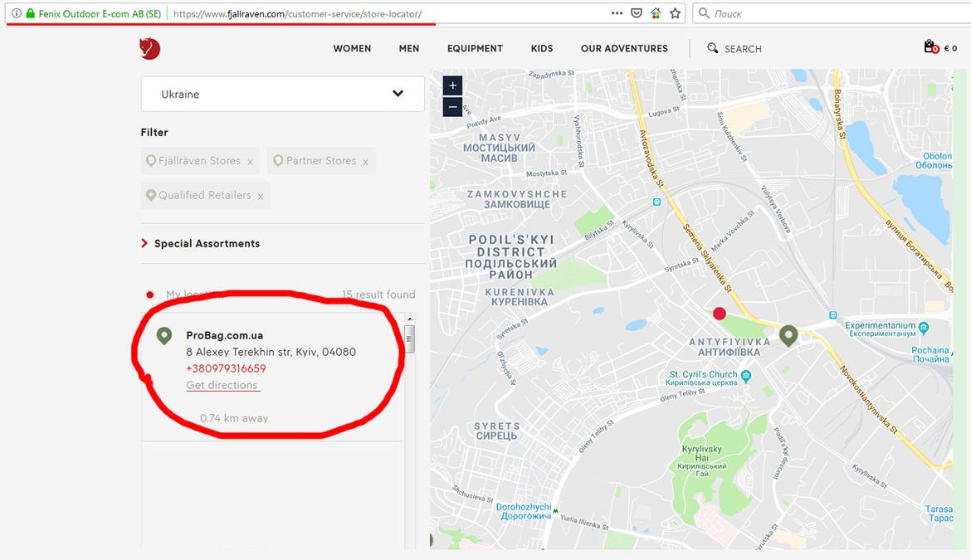Click the green store pin on map

tap(788, 335)
